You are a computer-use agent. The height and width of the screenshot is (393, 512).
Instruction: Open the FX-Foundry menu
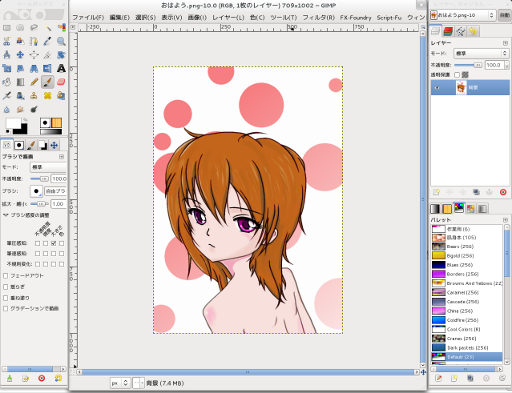[x=356, y=17]
